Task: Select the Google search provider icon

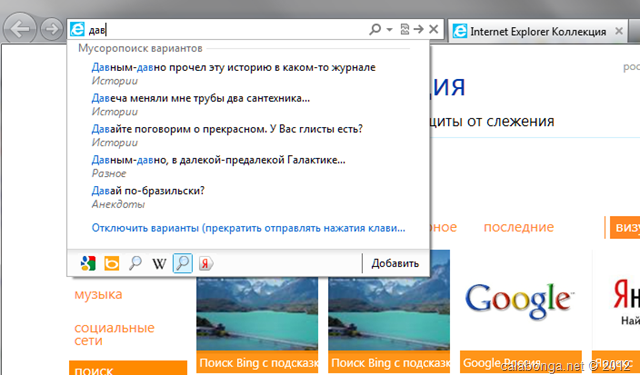Action: point(88,264)
